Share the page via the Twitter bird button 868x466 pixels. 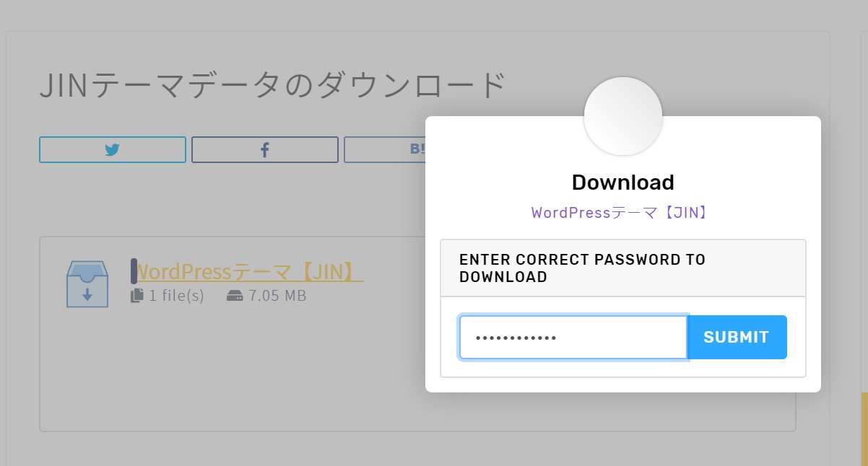click(x=113, y=150)
